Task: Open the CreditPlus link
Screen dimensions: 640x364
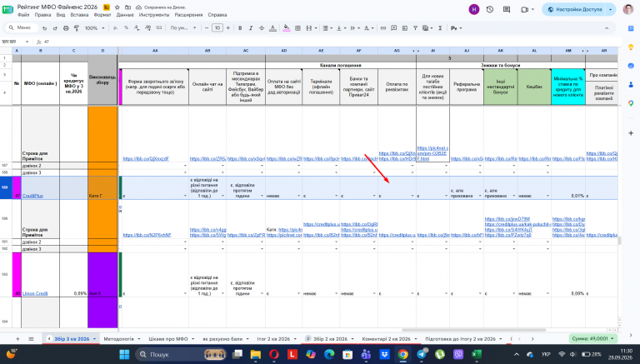Action: (32, 196)
